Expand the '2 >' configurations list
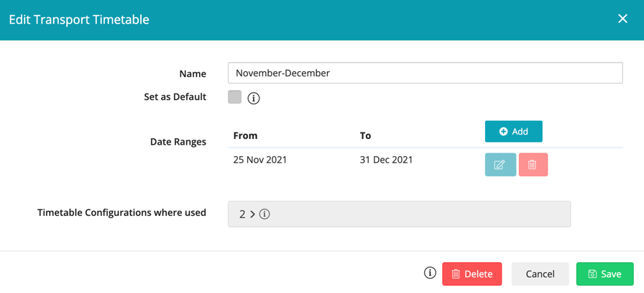Image resolution: width=644 pixels, height=293 pixels. 247,215
